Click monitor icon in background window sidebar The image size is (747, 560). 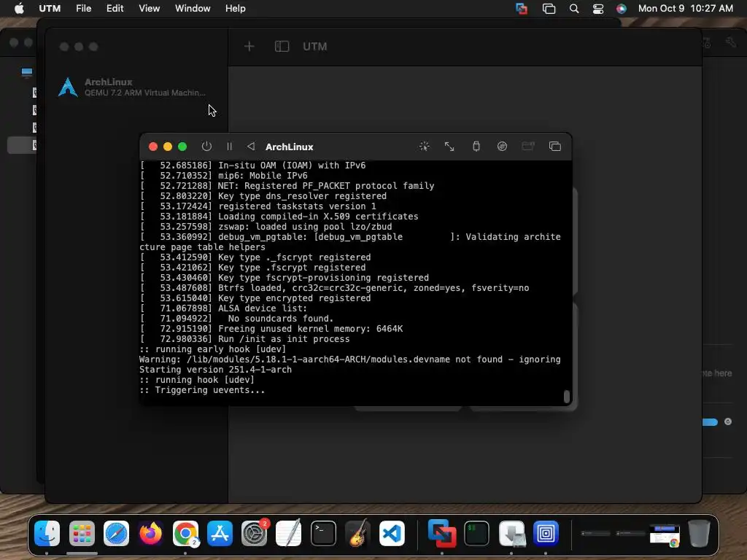(27, 72)
